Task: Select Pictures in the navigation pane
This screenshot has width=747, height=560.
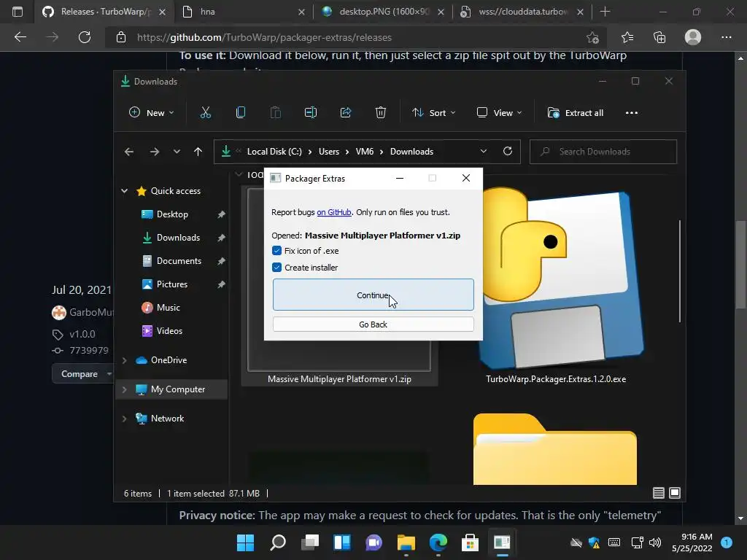Action: coord(172,284)
